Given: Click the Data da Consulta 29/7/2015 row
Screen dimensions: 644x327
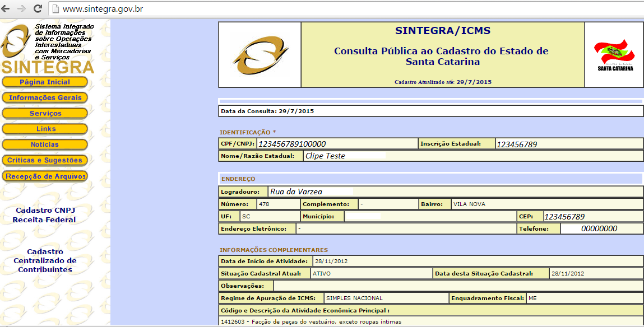Looking at the screenshot, I should click(x=431, y=111).
